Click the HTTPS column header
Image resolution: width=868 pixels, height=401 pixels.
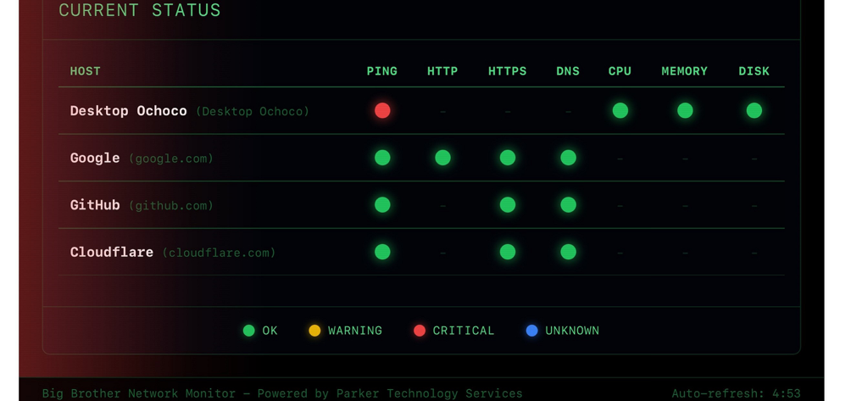(x=507, y=71)
